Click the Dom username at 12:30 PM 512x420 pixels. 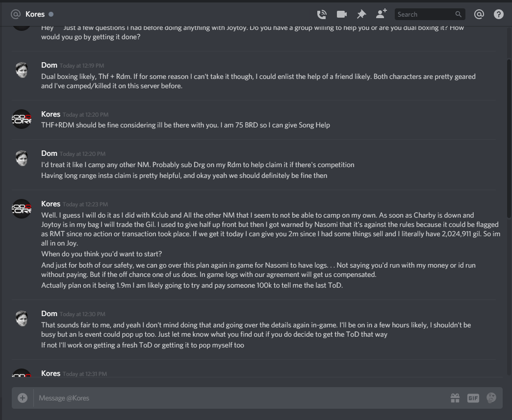[x=49, y=314]
